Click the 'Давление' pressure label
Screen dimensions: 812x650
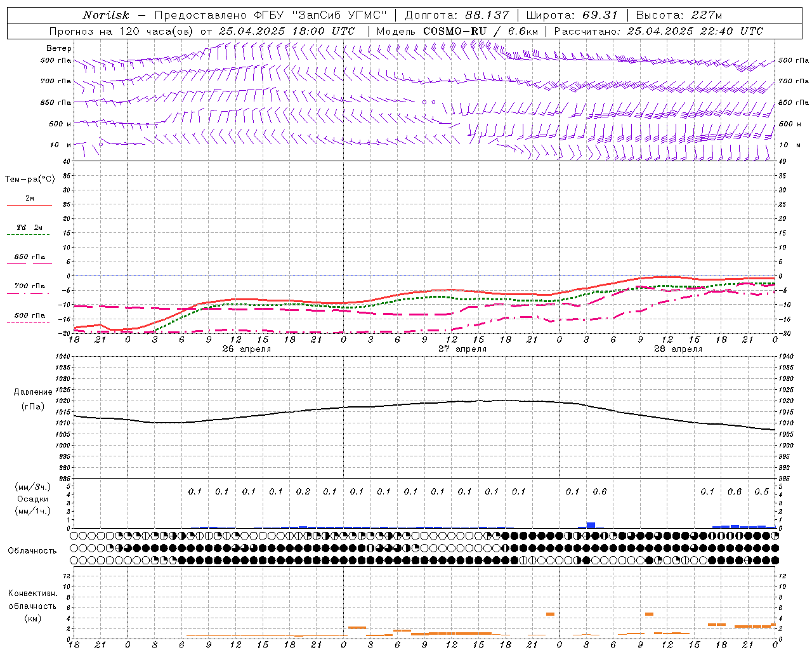tap(33, 392)
